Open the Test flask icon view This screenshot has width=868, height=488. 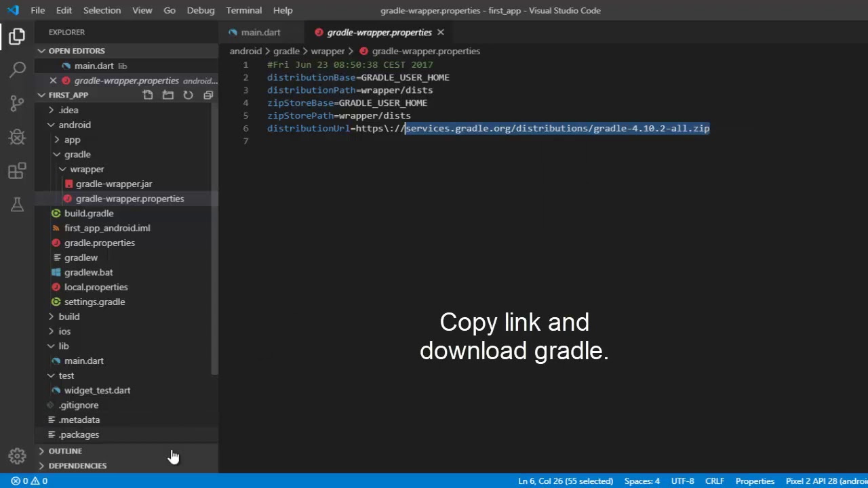tap(17, 204)
